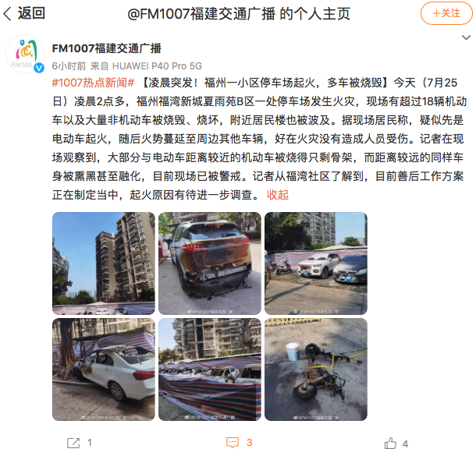Collapse the post text with 收起
The width and height of the screenshot is (476, 456).
point(278,195)
